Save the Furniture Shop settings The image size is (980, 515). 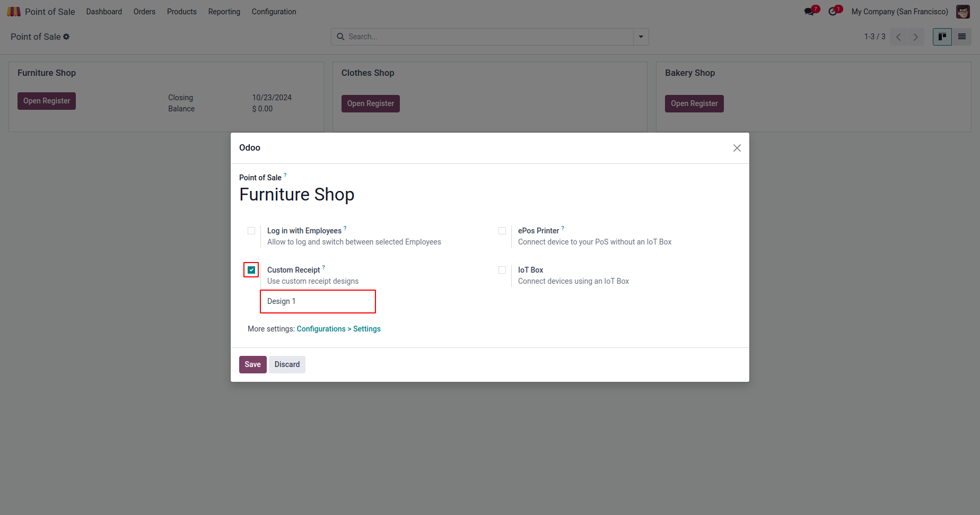click(x=252, y=364)
